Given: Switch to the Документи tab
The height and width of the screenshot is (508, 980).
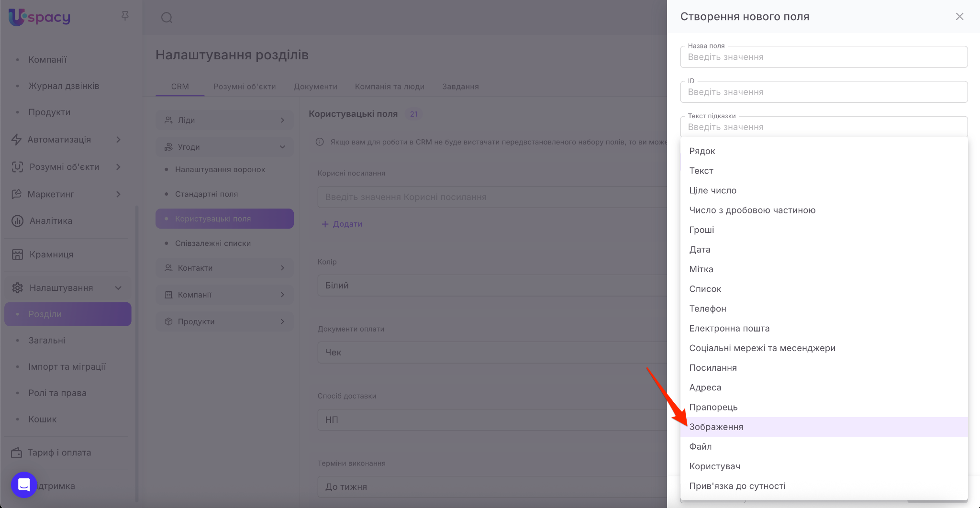Looking at the screenshot, I should (315, 87).
